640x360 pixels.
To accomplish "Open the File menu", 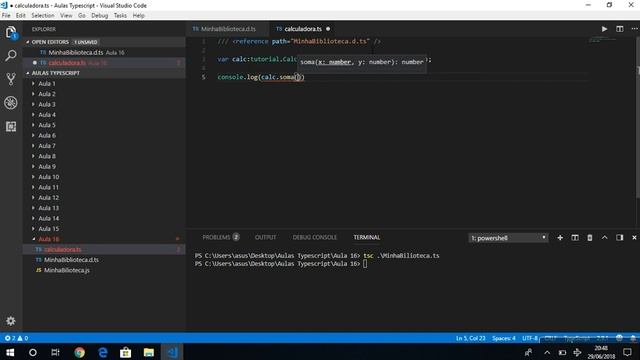I will tap(6, 16).
